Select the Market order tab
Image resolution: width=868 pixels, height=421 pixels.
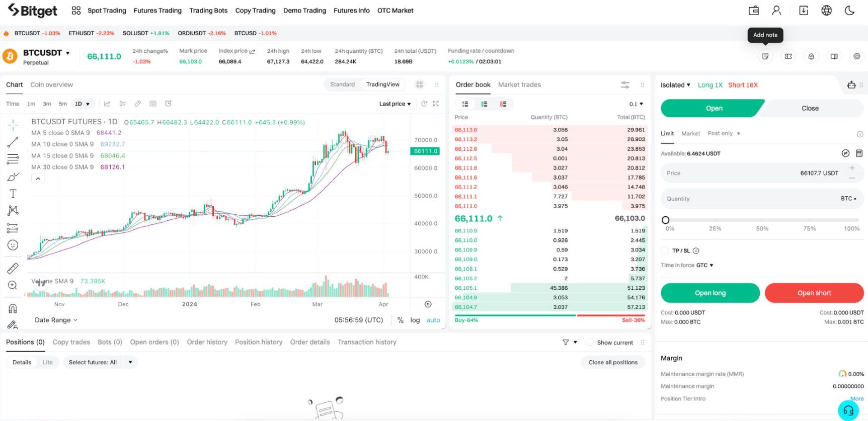tap(690, 133)
